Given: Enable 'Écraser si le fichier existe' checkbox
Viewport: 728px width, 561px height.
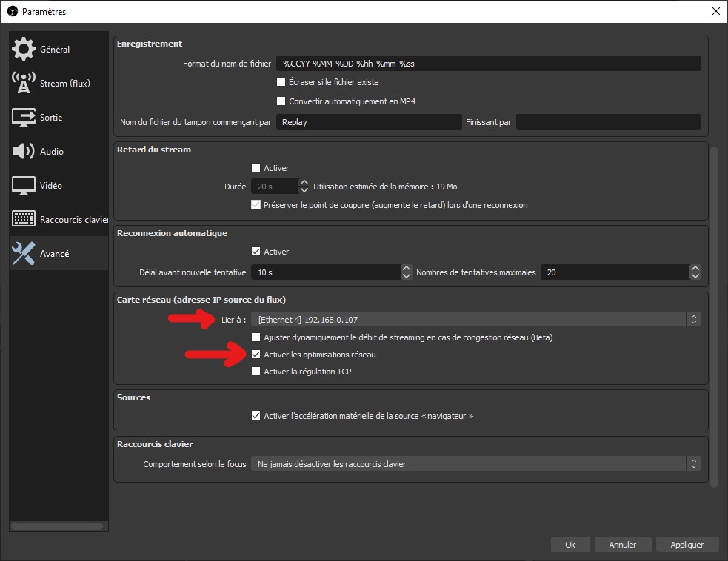Looking at the screenshot, I should [x=281, y=82].
